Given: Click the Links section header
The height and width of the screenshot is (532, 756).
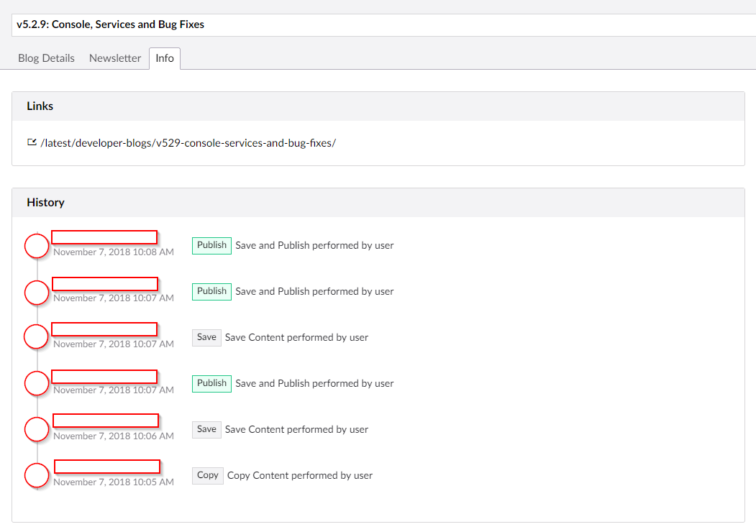Looking at the screenshot, I should [40, 106].
